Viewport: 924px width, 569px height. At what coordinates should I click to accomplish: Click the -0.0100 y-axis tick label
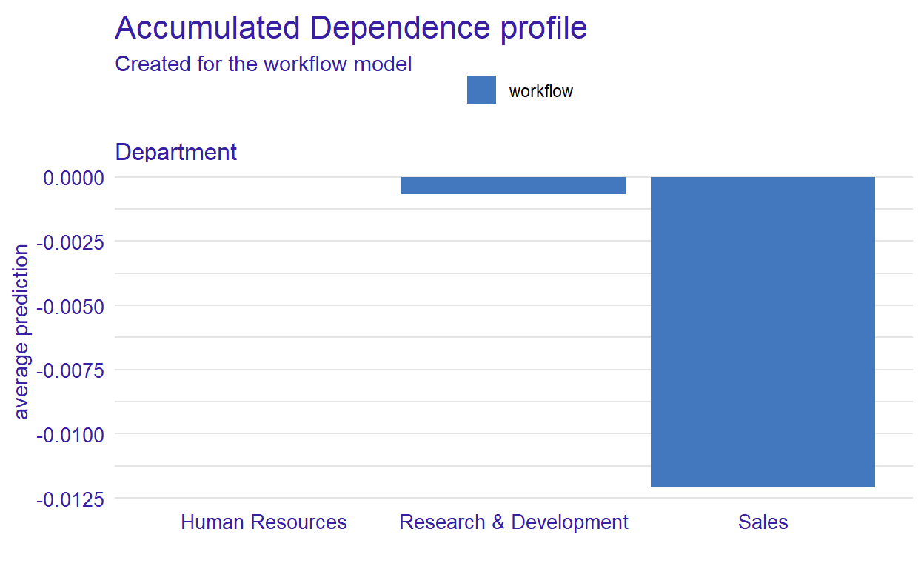tap(71, 434)
